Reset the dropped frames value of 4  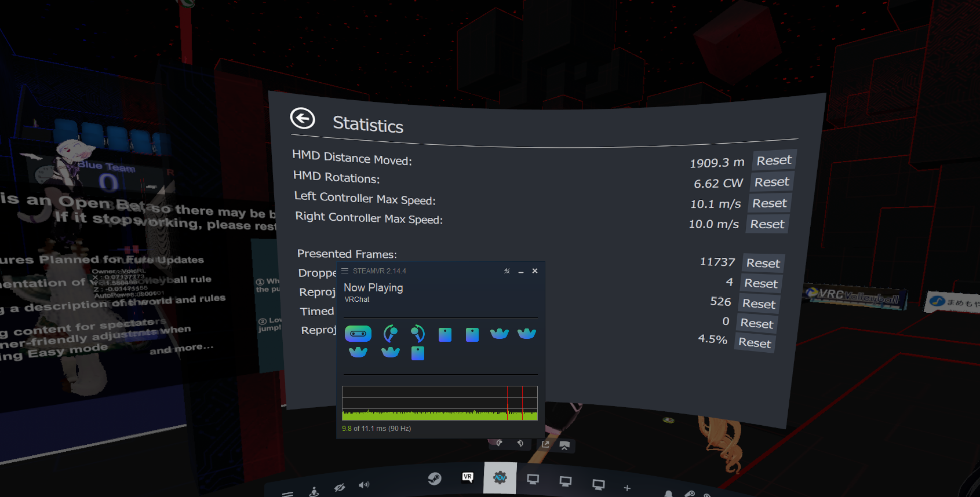(761, 283)
